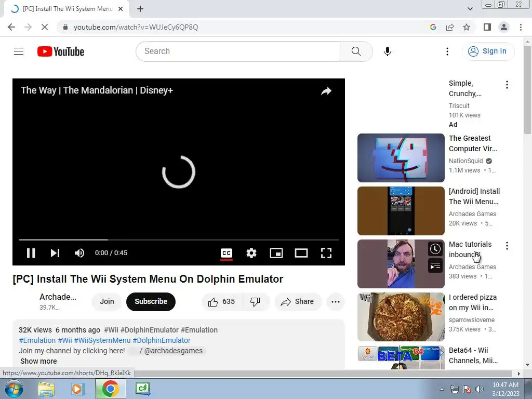Go back to the previous page
Image resolution: width=532 pixels, height=399 pixels.
[x=11, y=27]
